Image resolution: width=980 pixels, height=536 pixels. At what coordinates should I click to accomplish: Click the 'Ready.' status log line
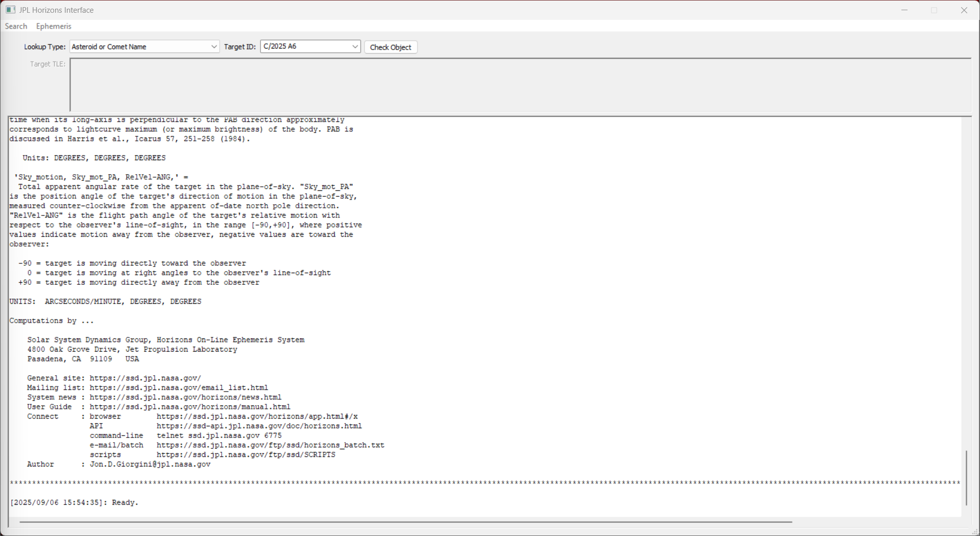(75, 503)
